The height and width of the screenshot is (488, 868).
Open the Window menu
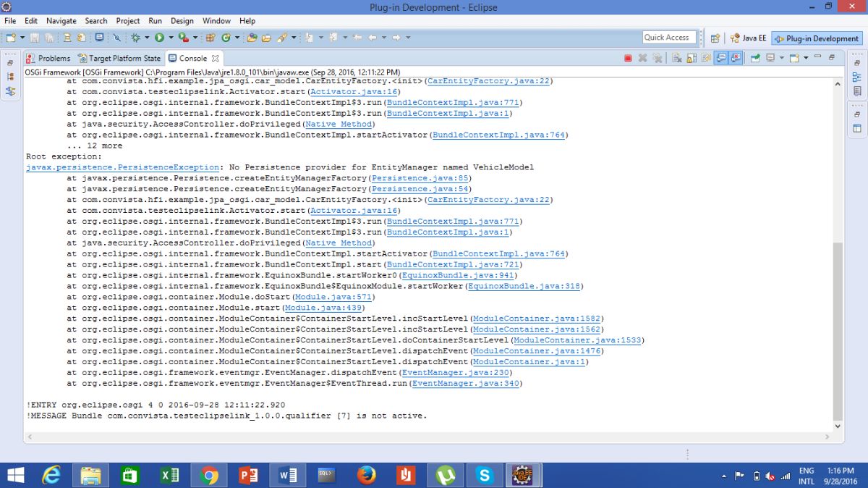click(216, 21)
